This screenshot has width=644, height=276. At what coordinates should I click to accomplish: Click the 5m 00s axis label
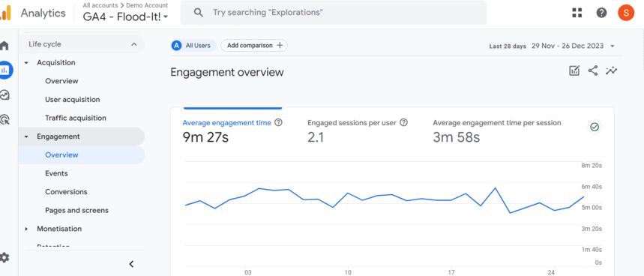(592, 208)
